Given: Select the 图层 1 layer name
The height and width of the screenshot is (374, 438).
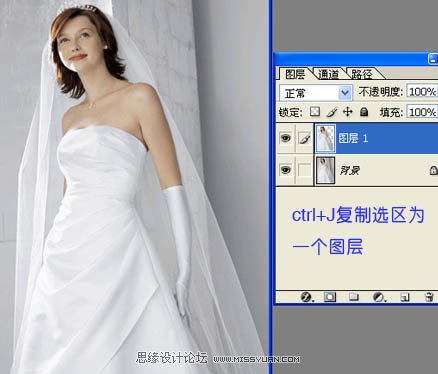Looking at the screenshot, I should point(353,138).
